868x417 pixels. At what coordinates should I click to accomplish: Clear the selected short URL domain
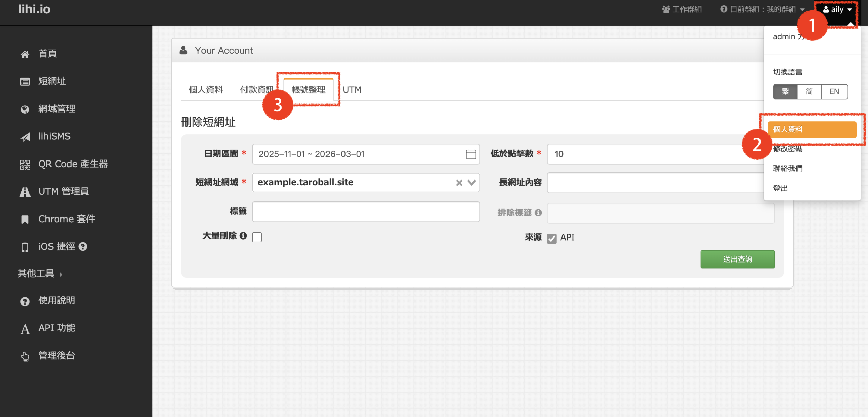pyautogui.click(x=459, y=183)
